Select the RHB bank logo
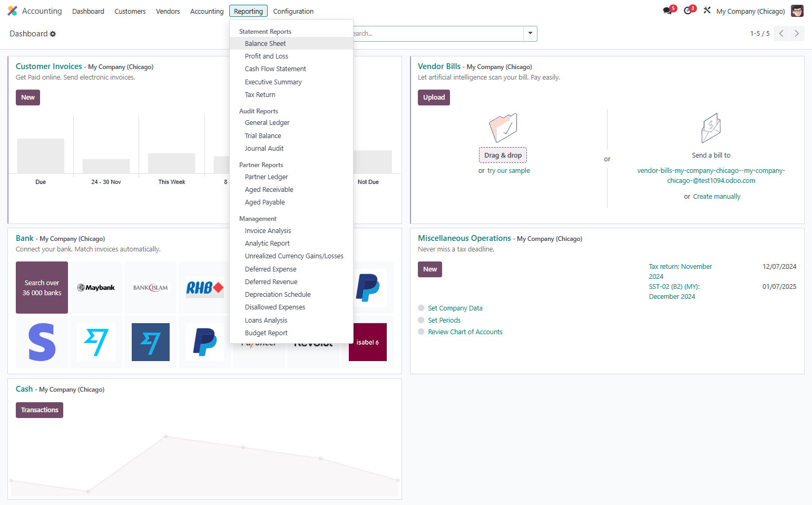The image size is (812, 505). pyautogui.click(x=205, y=288)
